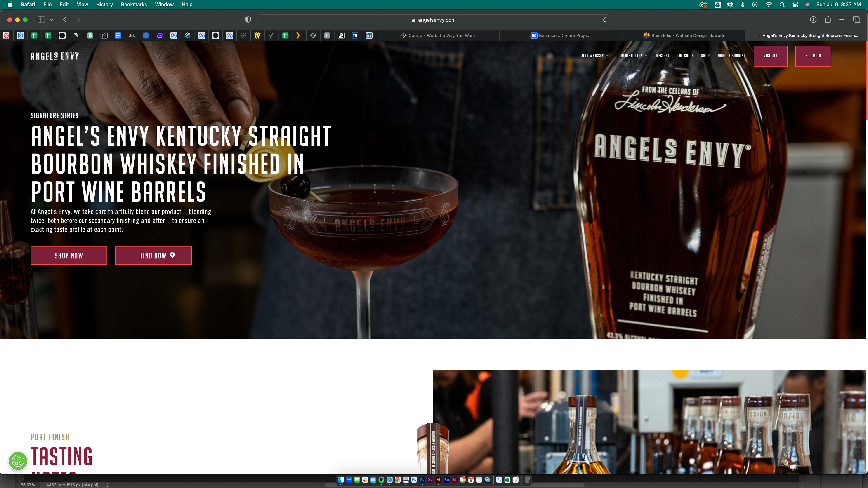Click the Find Now button
868x488 pixels.
[153, 256]
